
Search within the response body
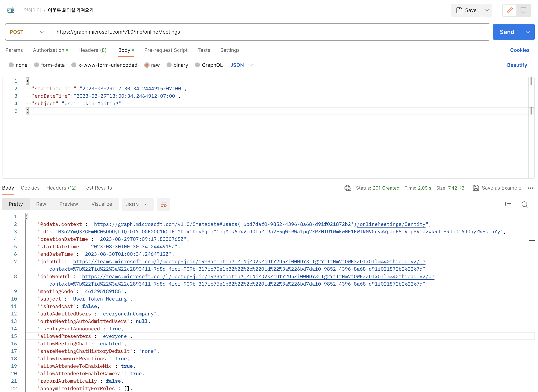point(525,204)
